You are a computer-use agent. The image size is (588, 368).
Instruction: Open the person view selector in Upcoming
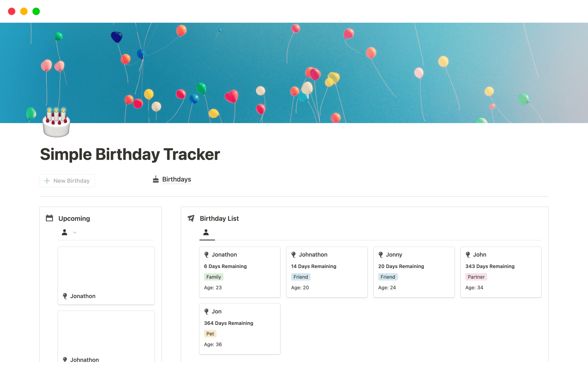pos(65,232)
